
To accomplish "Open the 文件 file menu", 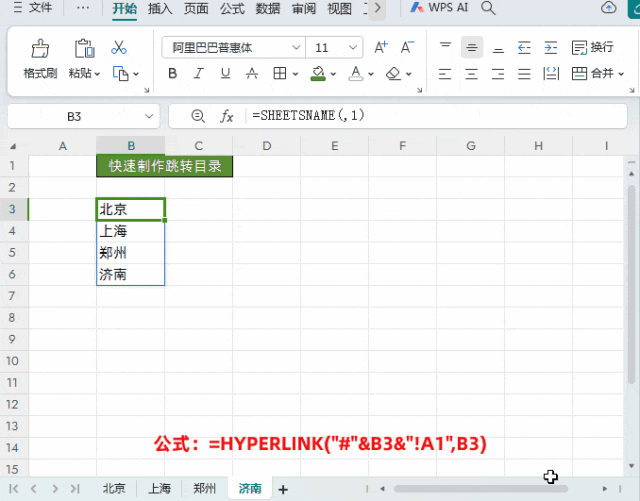I will click(x=33, y=7).
